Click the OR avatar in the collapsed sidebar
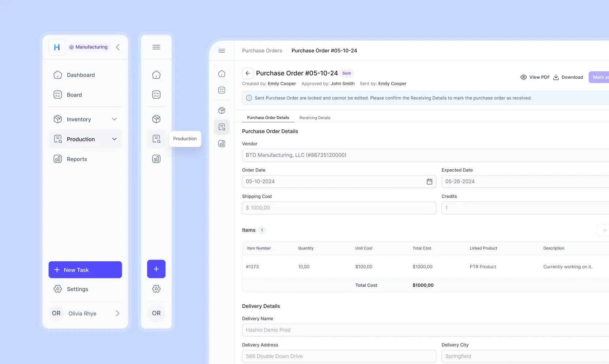The width and height of the screenshot is (609, 364). (x=156, y=313)
